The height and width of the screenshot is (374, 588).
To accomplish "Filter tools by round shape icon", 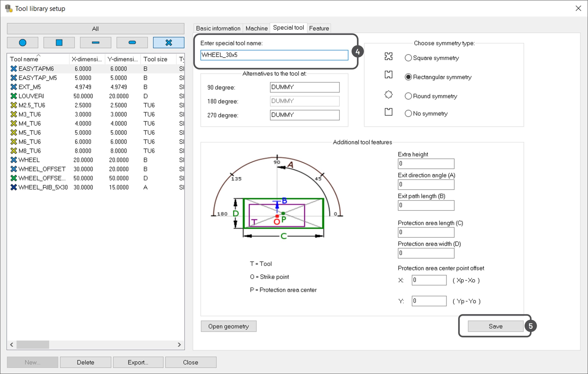I will (x=23, y=43).
